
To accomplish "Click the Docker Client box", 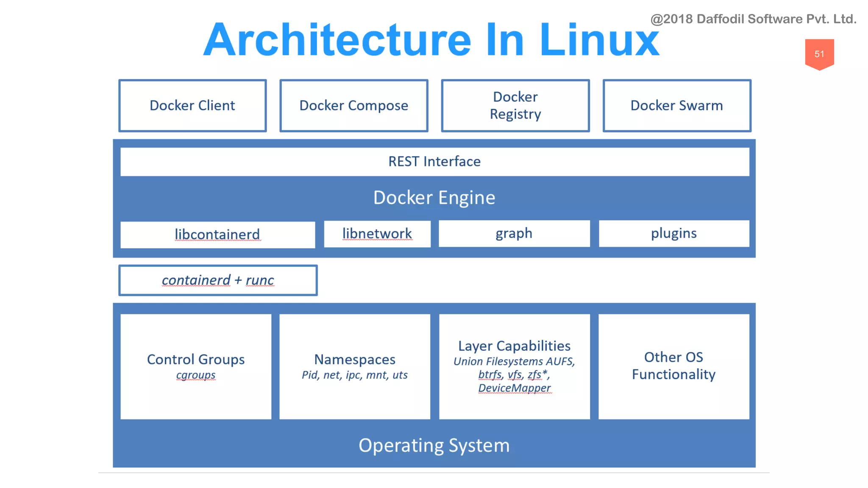I will (192, 105).
